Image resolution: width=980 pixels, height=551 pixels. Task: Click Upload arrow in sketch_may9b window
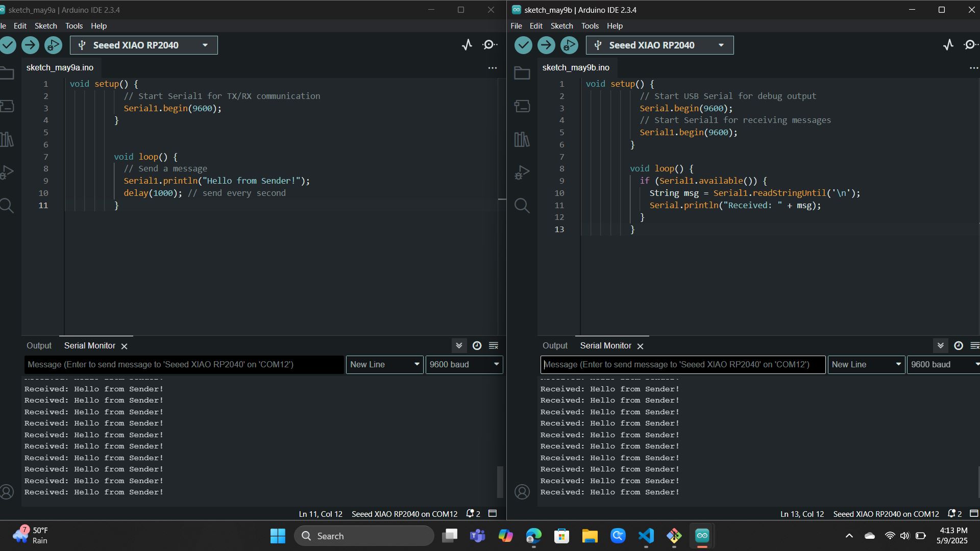(546, 45)
